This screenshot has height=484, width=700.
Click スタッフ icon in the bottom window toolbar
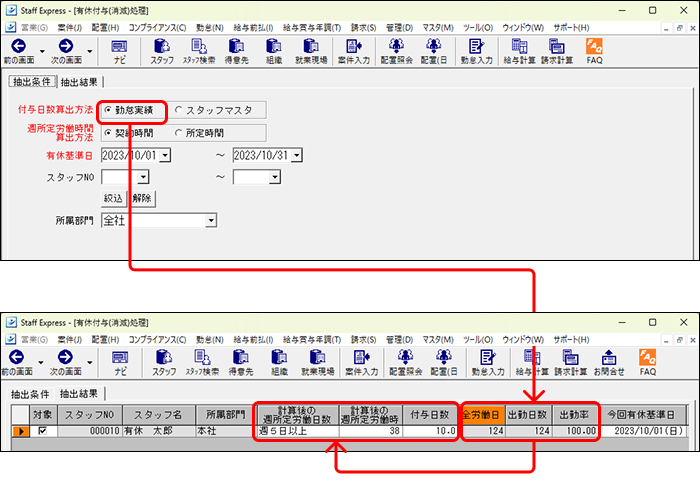tap(164, 363)
